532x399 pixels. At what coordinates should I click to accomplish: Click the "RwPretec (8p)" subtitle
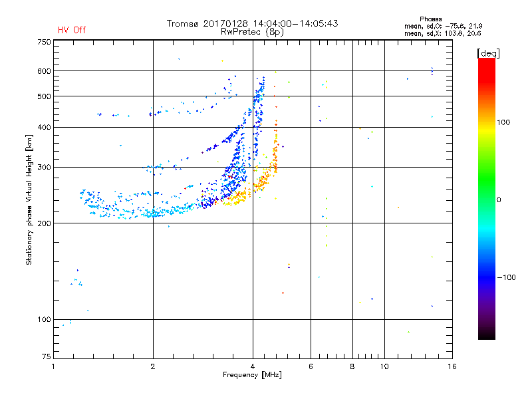tap(252, 32)
